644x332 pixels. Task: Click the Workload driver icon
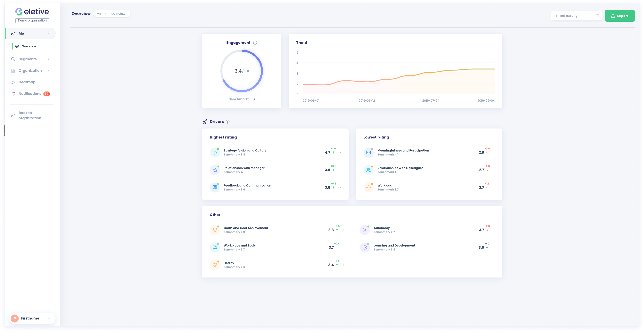[368, 187]
